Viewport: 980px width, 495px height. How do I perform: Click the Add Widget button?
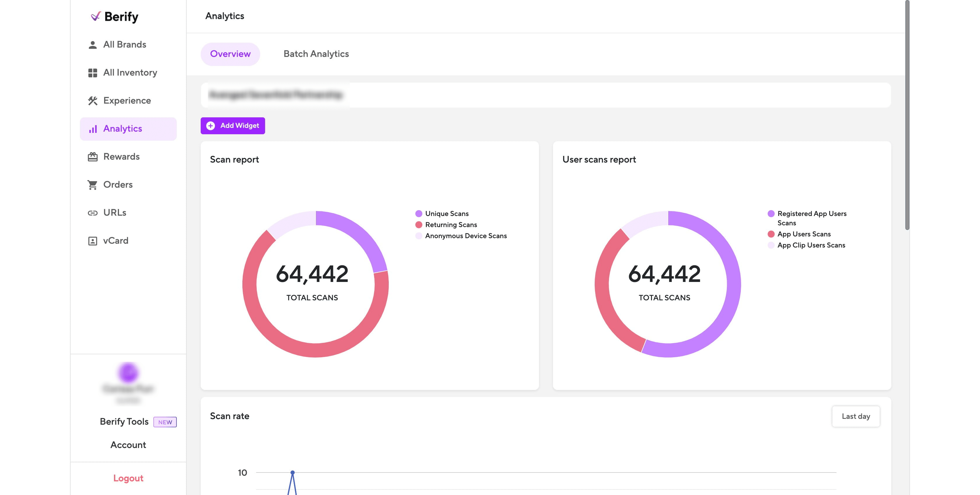coord(233,125)
